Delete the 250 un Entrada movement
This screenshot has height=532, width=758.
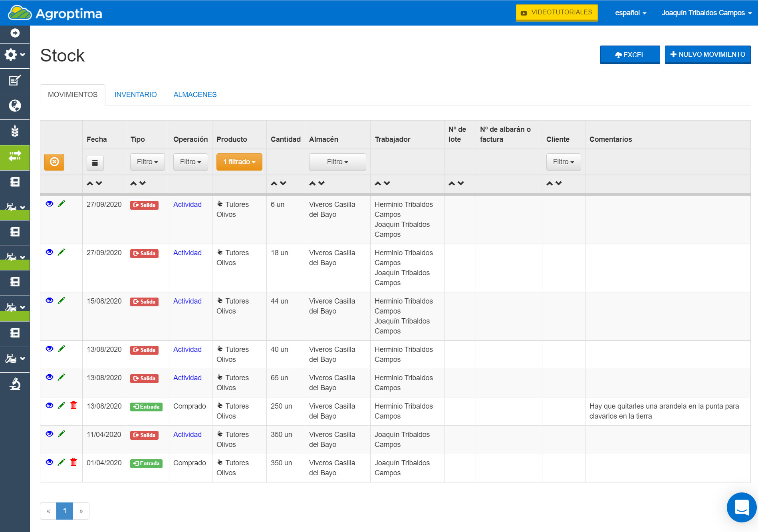tap(73, 405)
